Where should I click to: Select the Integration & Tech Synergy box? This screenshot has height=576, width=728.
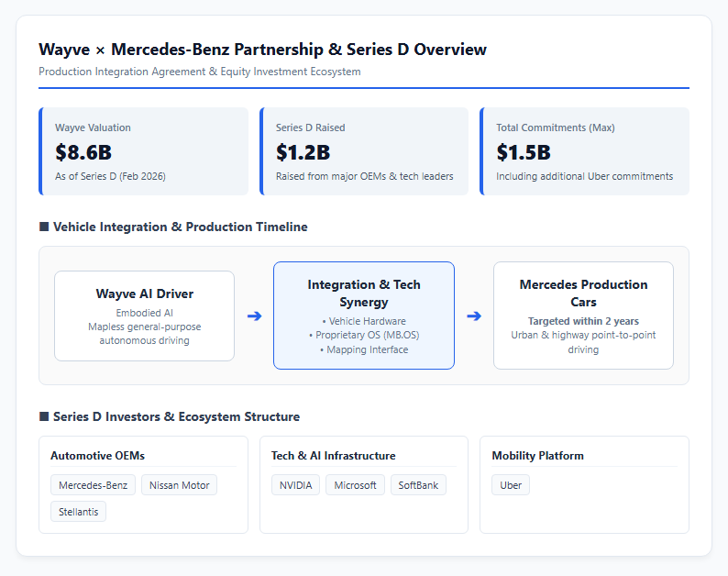click(364, 316)
